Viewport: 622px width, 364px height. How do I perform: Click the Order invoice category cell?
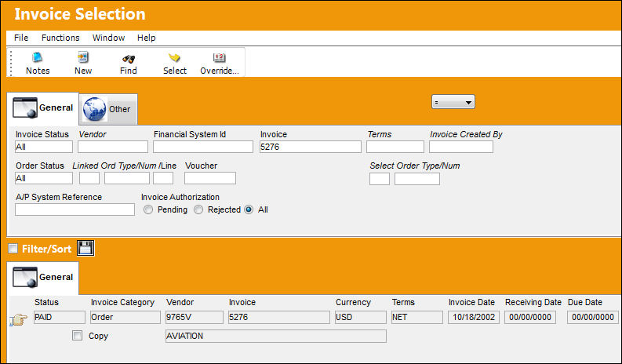point(125,317)
